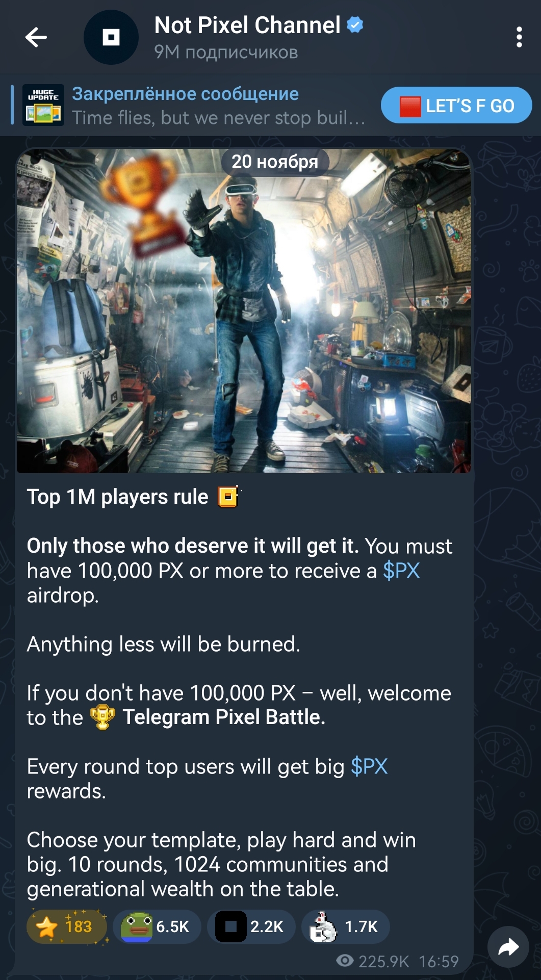Open the pinned message banner
Viewport: 541px width, 980px height.
click(194, 105)
